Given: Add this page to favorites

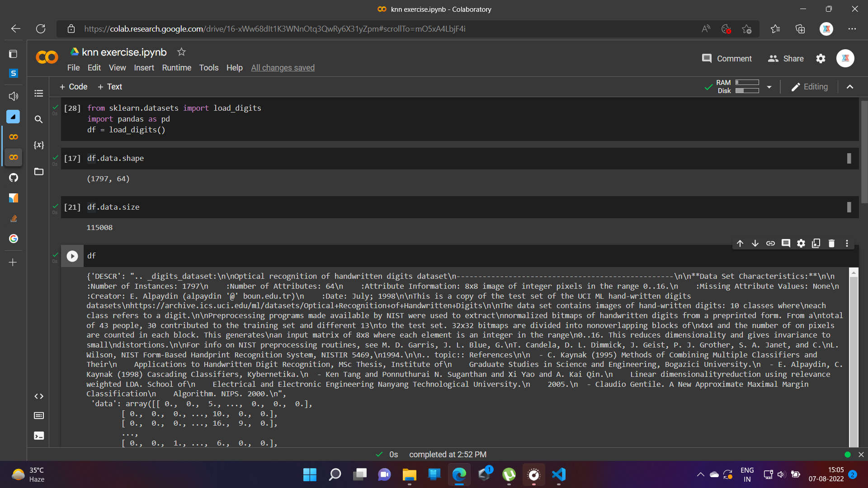Looking at the screenshot, I should pos(746,29).
